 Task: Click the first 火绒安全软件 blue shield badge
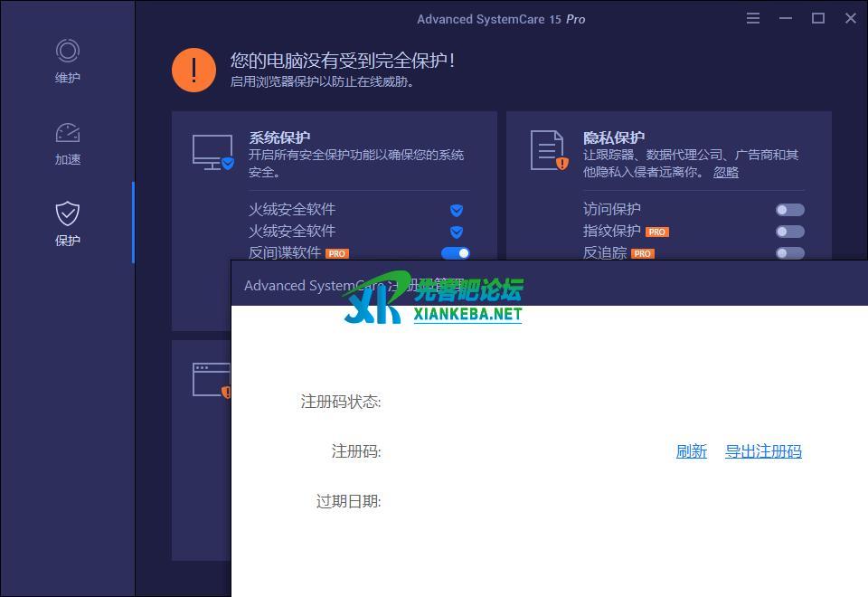pyautogui.click(x=457, y=210)
